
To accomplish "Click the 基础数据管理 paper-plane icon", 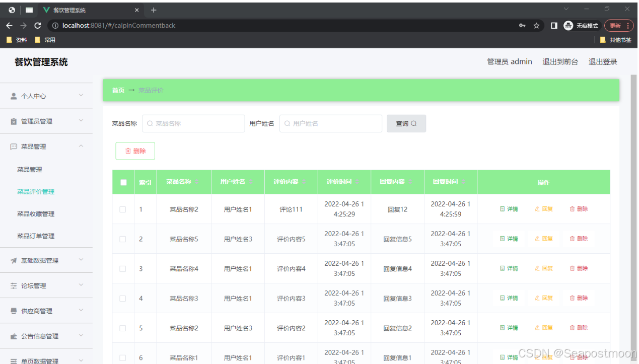I will [13, 260].
